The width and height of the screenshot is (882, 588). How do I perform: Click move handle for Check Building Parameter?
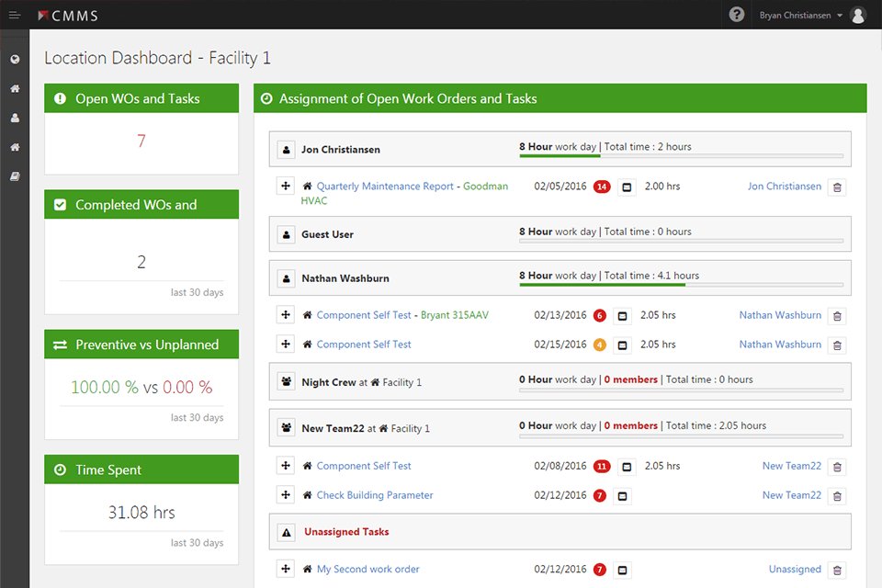[x=286, y=494]
